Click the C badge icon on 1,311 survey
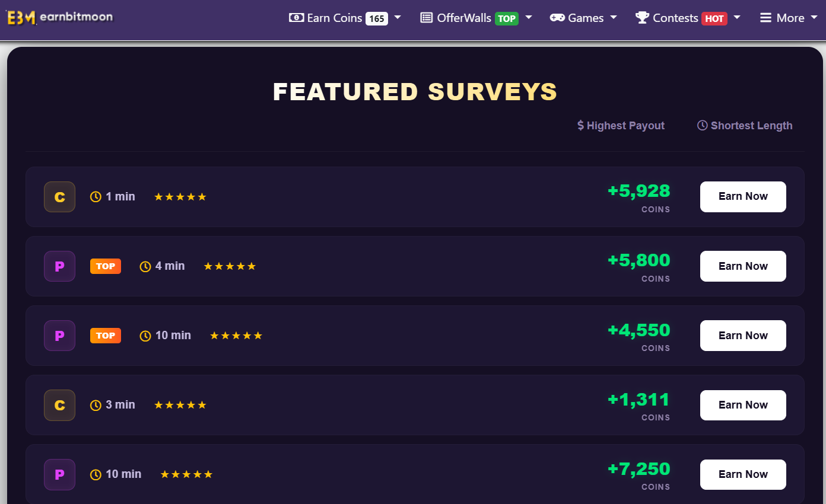826x504 pixels. coord(59,405)
